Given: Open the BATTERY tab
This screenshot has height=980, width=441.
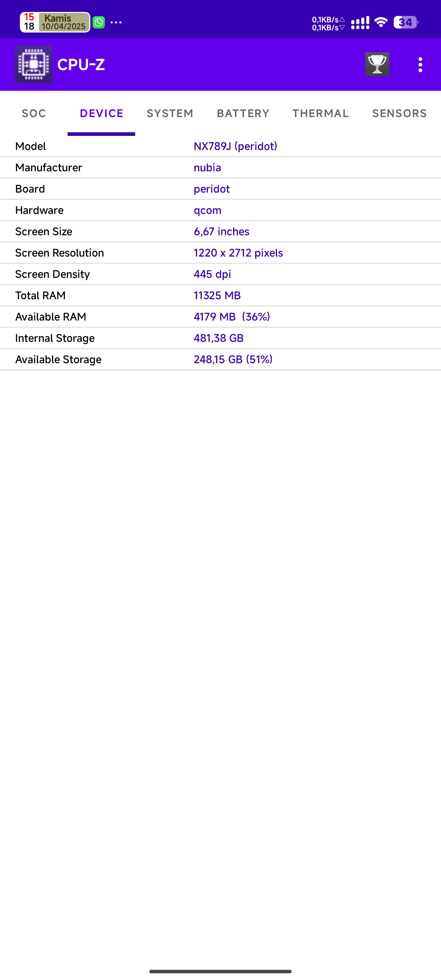Looking at the screenshot, I should pyautogui.click(x=243, y=113).
